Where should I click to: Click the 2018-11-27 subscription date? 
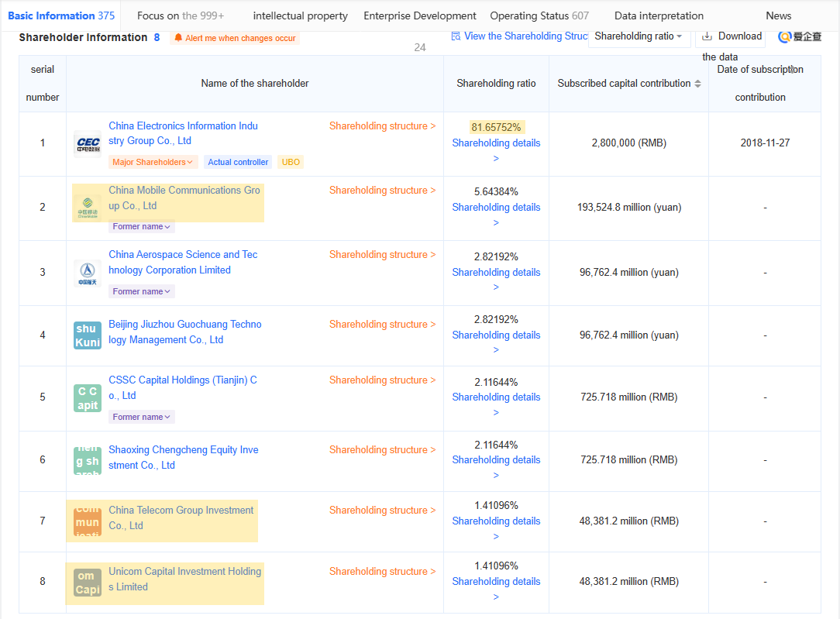[765, 143]
